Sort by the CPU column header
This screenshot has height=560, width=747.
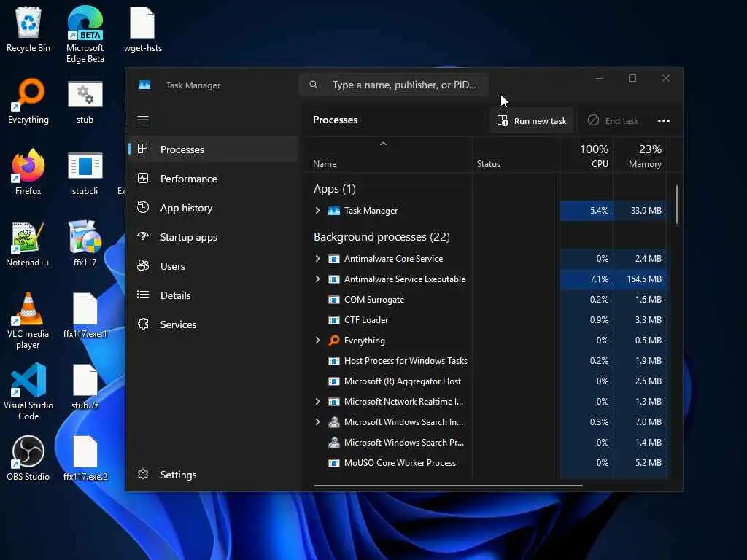pos(587,156)
